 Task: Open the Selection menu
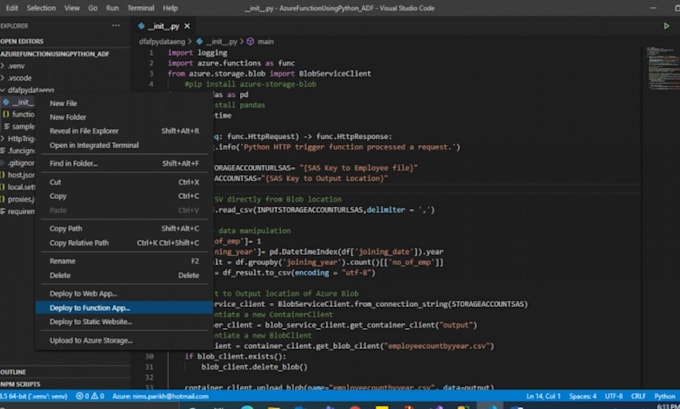(41, 8)
